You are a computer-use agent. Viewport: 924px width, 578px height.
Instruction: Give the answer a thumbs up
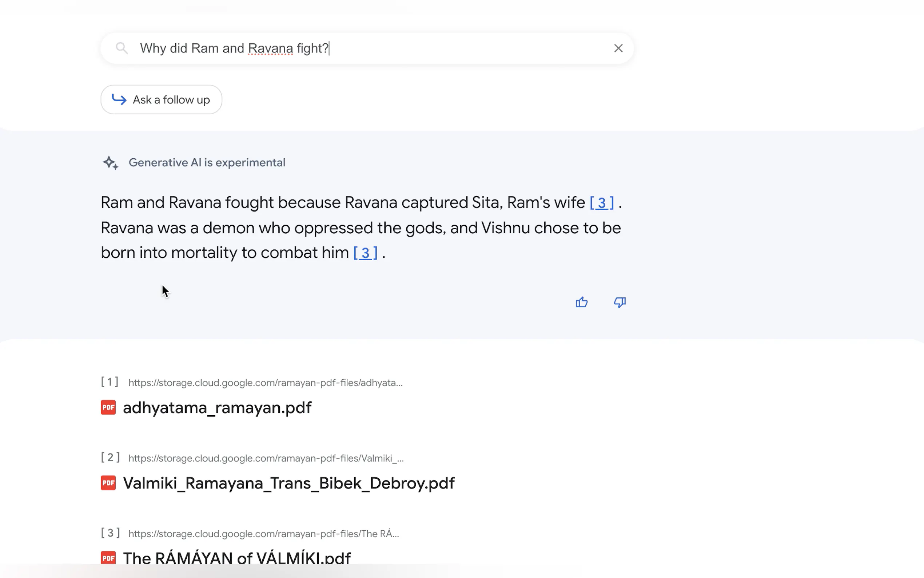click(x=581, y=302)
